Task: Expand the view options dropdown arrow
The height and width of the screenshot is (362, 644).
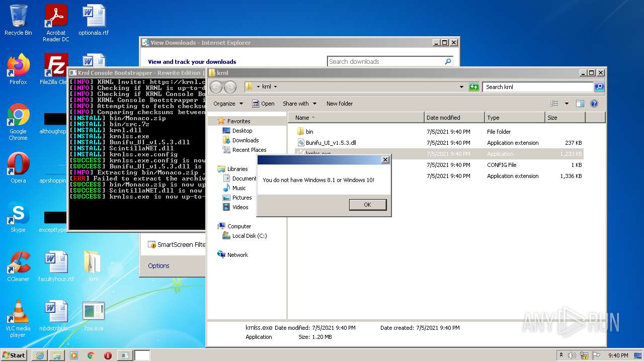Action: pos(567,104)
